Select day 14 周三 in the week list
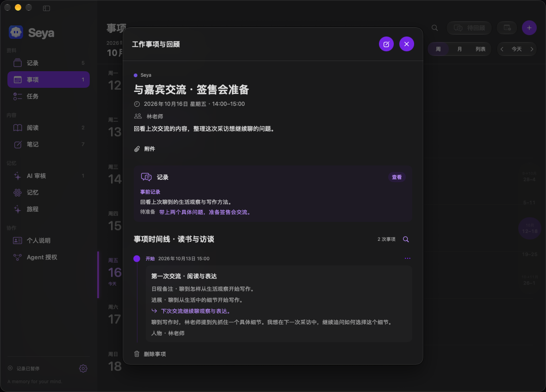This screenshot has height=392, width=546. 114,175
